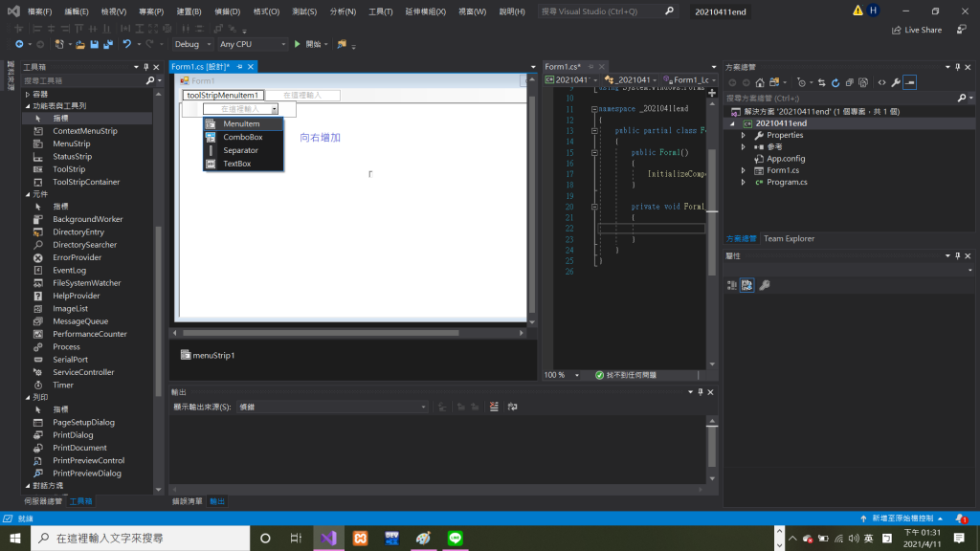The width and height of the screenshot is (980, 551).
Task: Click the Live Share button
Action: coord(917,30)
